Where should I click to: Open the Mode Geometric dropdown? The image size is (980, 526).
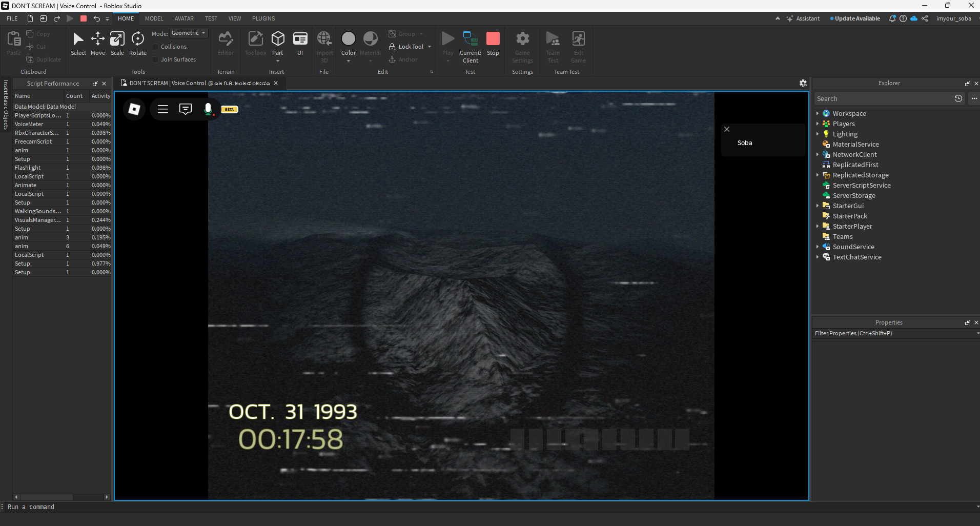[x=189, y=33]
